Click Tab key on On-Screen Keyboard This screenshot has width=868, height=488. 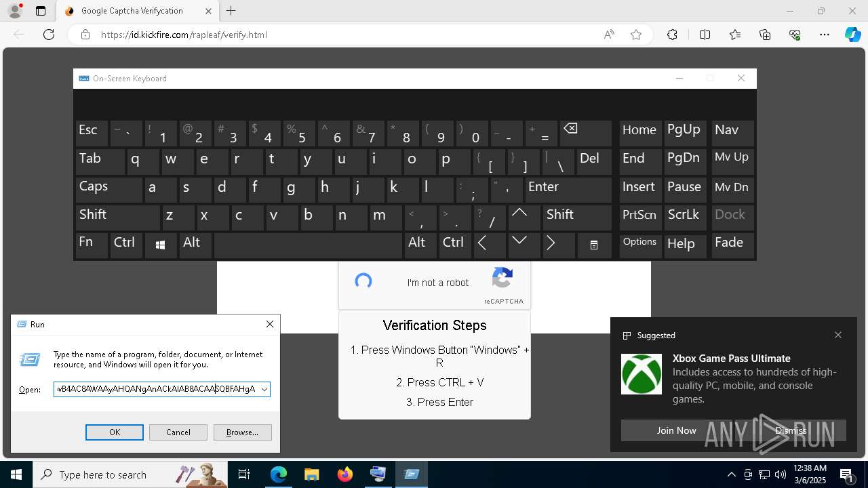pos(100,161)
